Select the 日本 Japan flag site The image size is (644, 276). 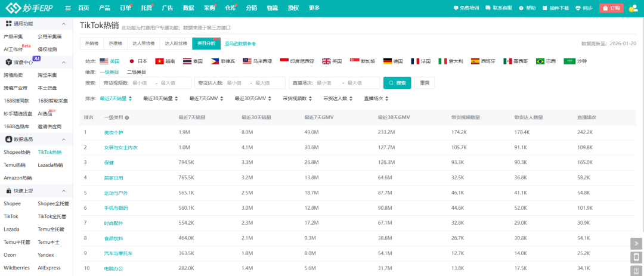pyautogui.click(x=138, y=61)
